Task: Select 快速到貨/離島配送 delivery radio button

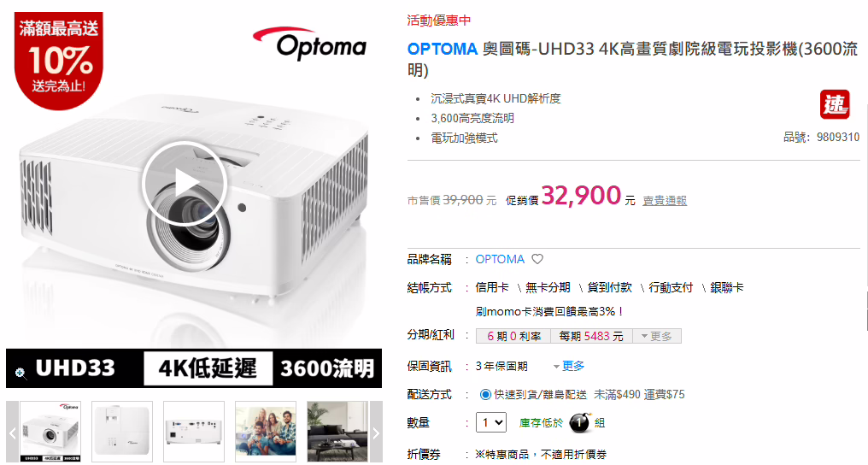Action: coord(485,395)
